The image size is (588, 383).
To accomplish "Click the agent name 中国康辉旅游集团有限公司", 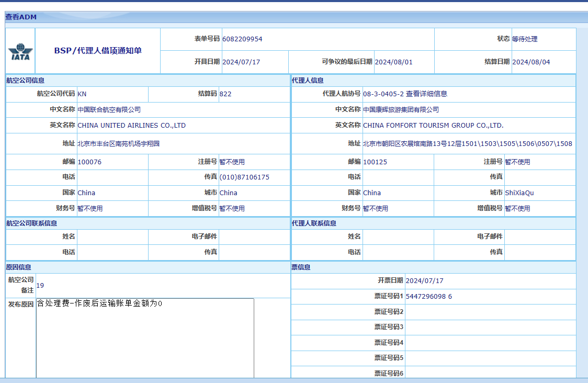I will click(401, 110).
